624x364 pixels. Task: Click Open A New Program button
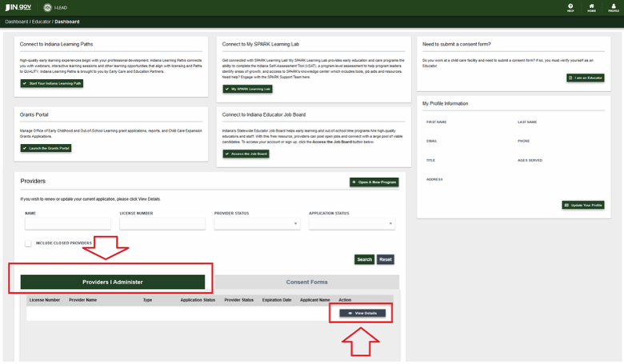(x=374, y=182)
